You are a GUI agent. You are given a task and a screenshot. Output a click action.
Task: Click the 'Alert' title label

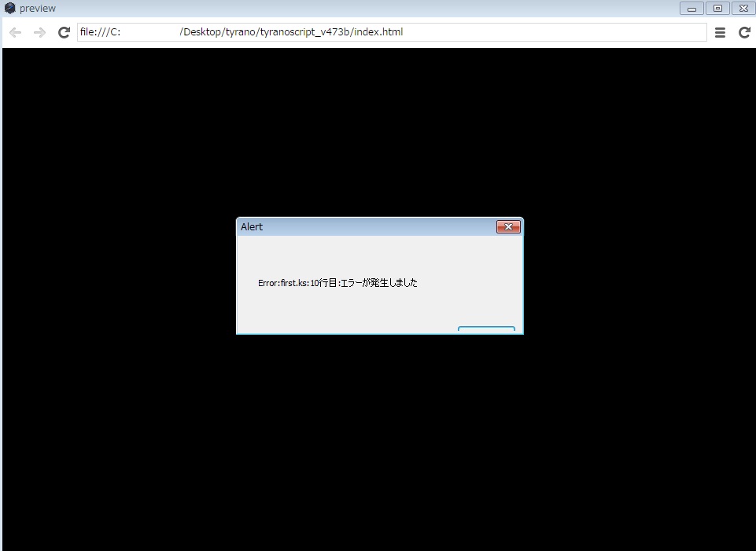(x=252, y=227)
